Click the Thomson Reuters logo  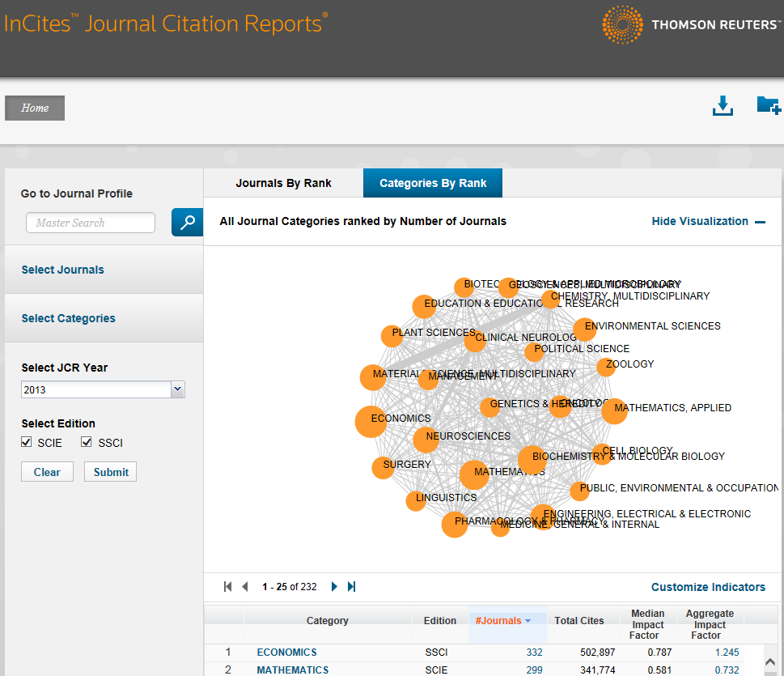point(692,24)
